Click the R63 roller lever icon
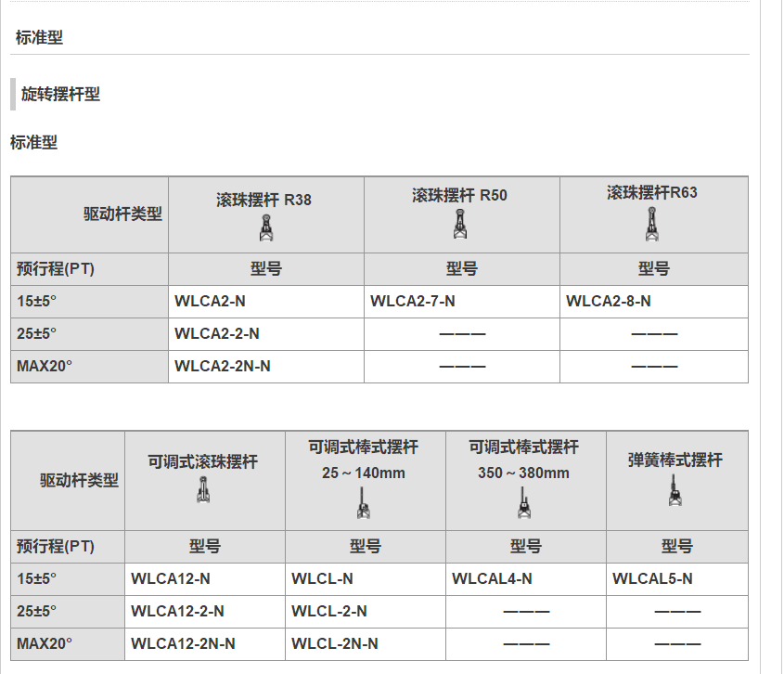Viewport: 784px width, 674px height. click(651, 224)
